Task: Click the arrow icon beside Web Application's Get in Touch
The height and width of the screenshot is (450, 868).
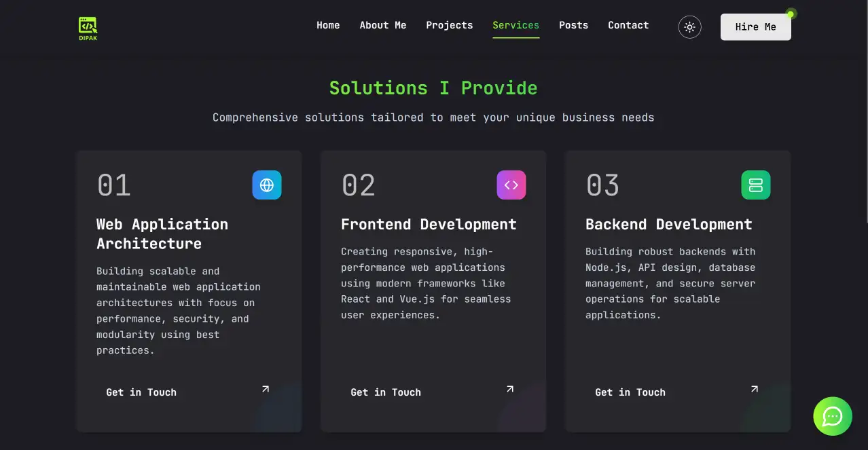Action: 265,389
